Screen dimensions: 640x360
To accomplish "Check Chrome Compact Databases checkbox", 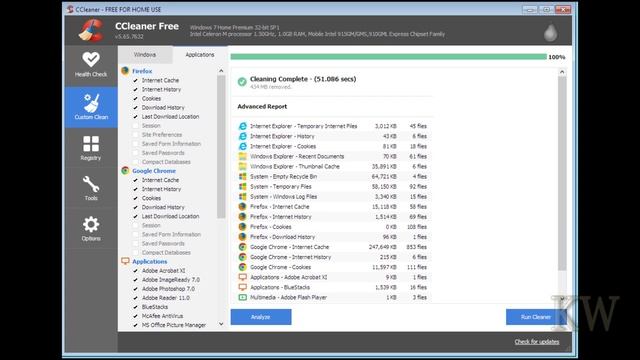I will click(136, 253).
